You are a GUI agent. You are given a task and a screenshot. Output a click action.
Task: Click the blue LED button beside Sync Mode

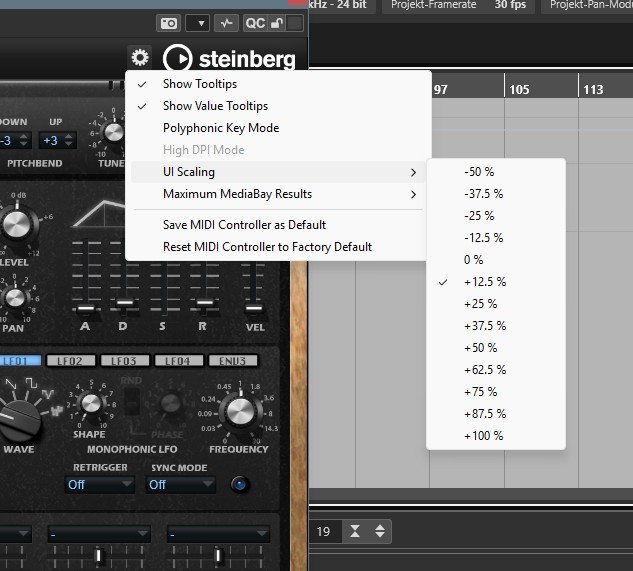pyautogui.click(x=240, y=484)
